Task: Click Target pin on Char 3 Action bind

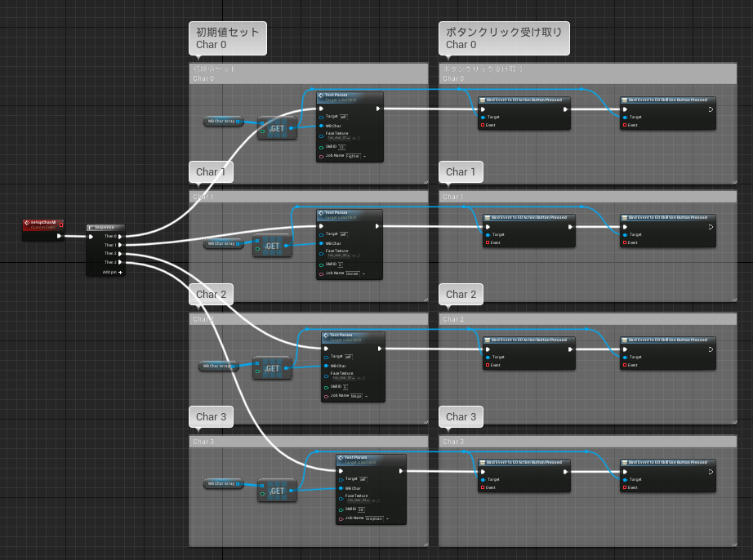Action: pos(483,479)
